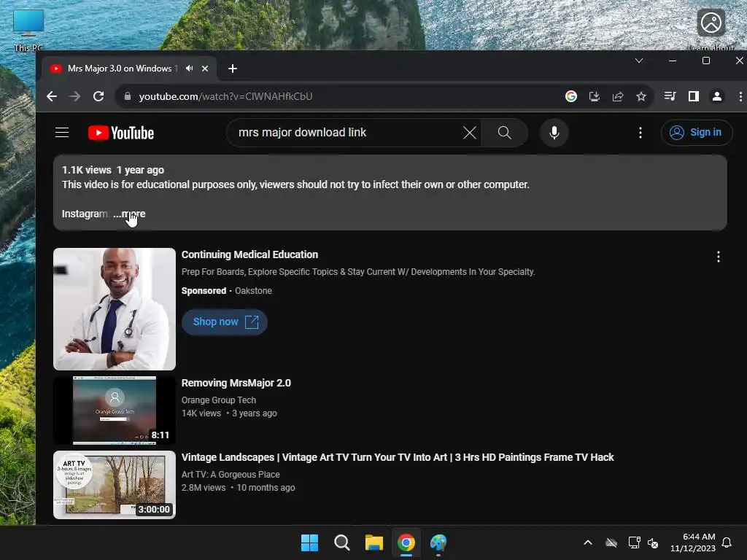The height and width of the screenshot is (560, 747).
Task: Share this page icon
Action: point(618,97)
